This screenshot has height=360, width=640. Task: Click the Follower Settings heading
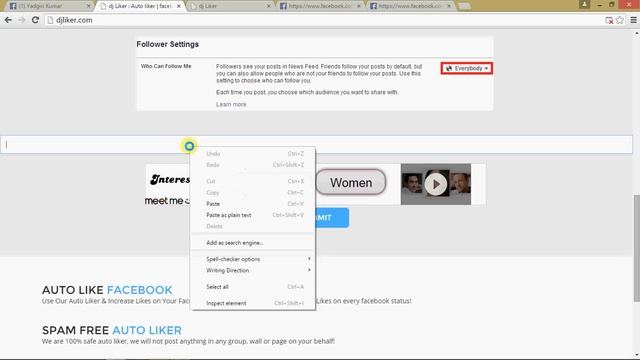point(167,44)
